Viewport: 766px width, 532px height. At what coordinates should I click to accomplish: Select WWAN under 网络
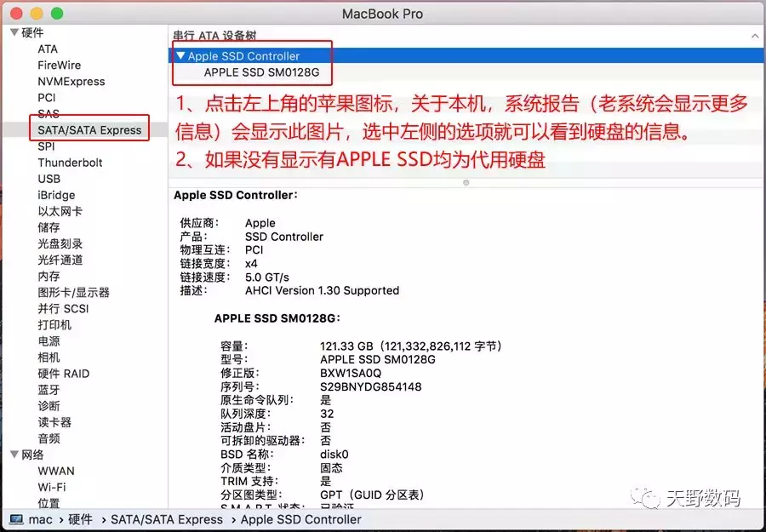[56, 471]
